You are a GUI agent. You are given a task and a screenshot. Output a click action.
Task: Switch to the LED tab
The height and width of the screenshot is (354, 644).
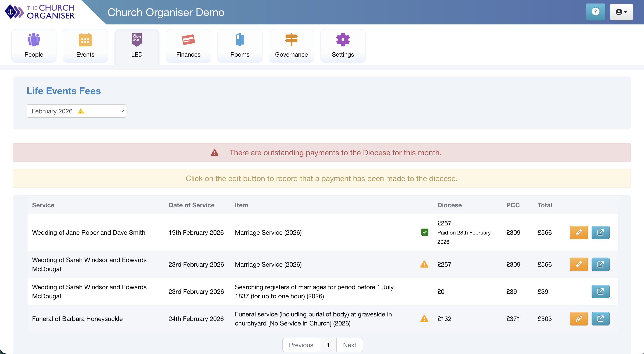pyautogui.click(x=137, y=46)
